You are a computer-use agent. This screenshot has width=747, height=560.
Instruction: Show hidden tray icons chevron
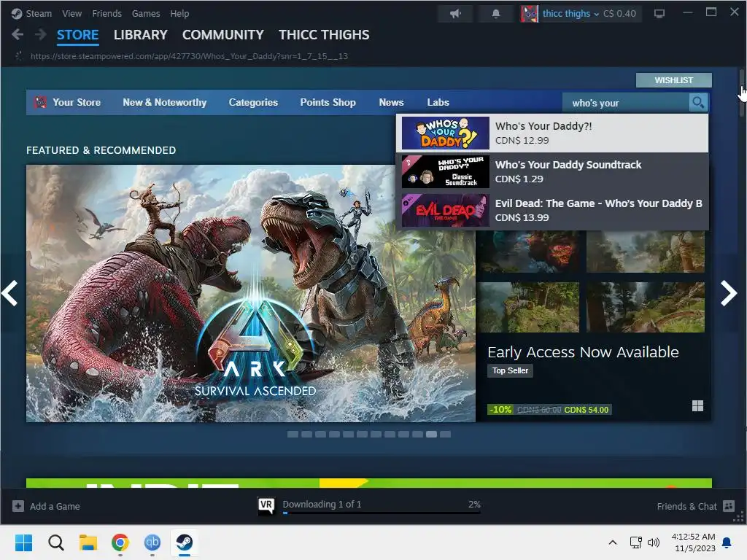coord(613,542)
